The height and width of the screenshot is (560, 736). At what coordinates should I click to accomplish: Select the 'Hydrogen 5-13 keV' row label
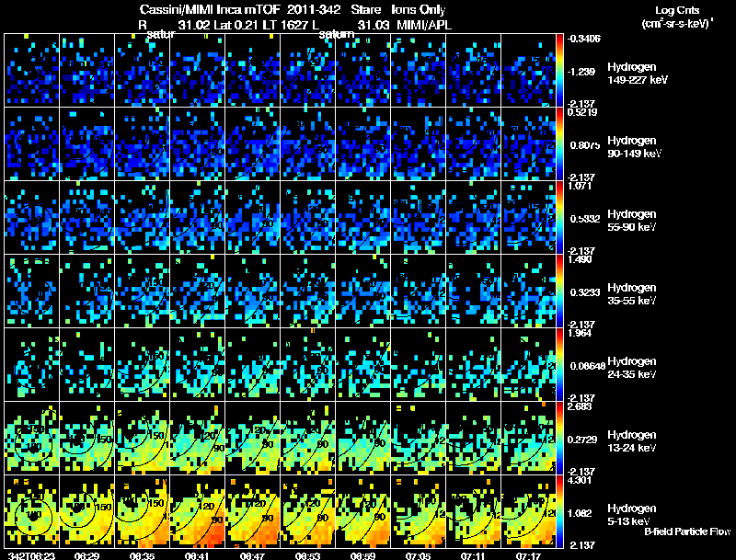632,515
